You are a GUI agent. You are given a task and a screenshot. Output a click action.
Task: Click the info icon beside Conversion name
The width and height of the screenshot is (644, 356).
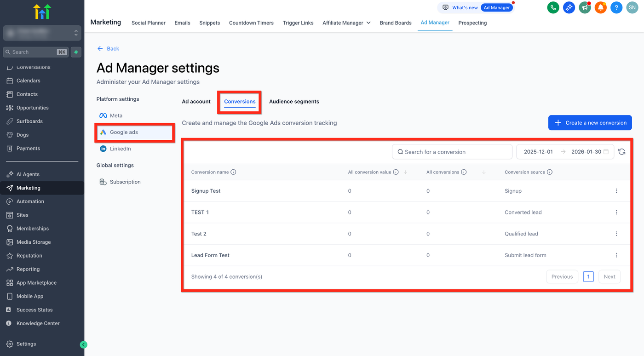pyautogui.click(x=233, y=172)
